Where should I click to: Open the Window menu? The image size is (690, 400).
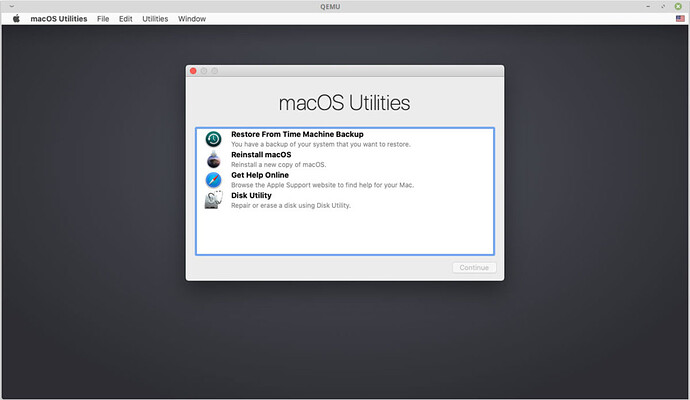pyautogui.click(x=192, y=19)
